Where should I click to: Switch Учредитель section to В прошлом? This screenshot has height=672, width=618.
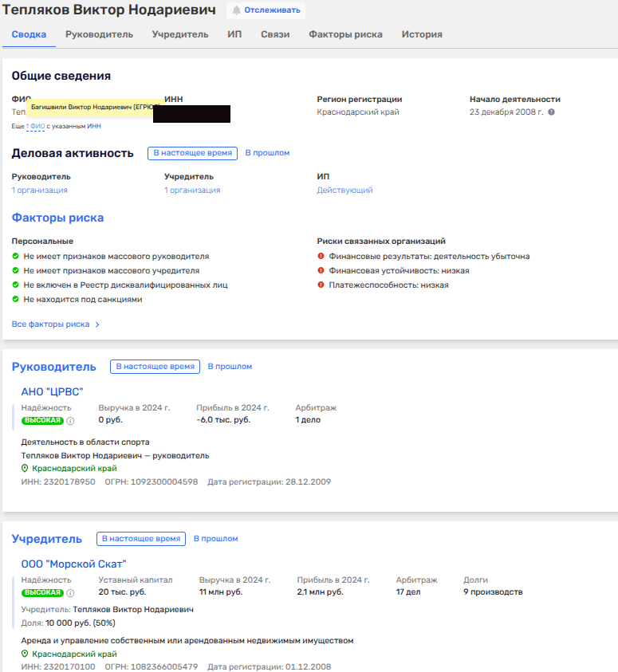[215, 539]
